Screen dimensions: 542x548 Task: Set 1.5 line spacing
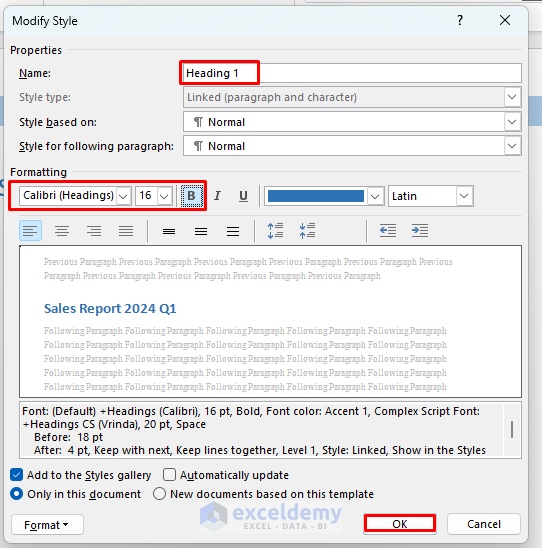pos(201,231)
